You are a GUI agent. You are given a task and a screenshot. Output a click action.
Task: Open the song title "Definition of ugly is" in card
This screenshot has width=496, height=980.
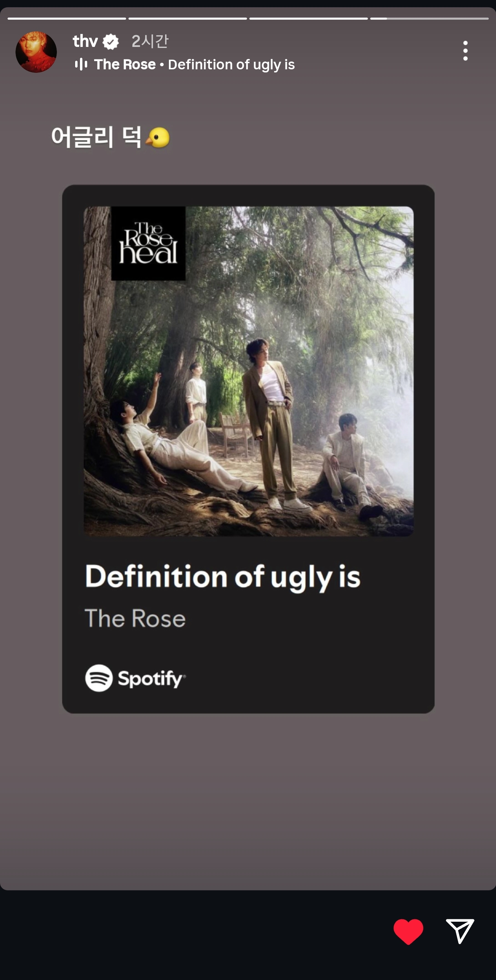[222, 576]
